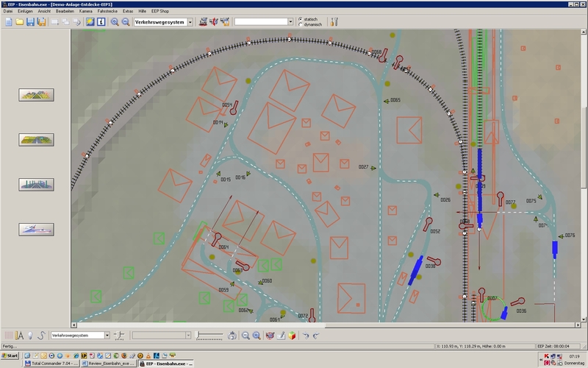Open the bottom Verkehrswegesystem dropdown
This screenshot has height=368, width=588.
point(107,336)
